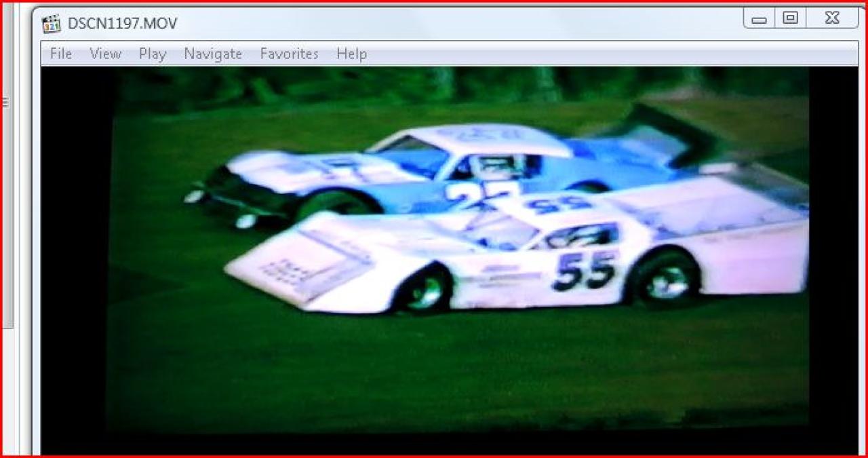Click the Media Player Classic title bar icon
This screenshot has height=458, width=868.
pos(52,24)
